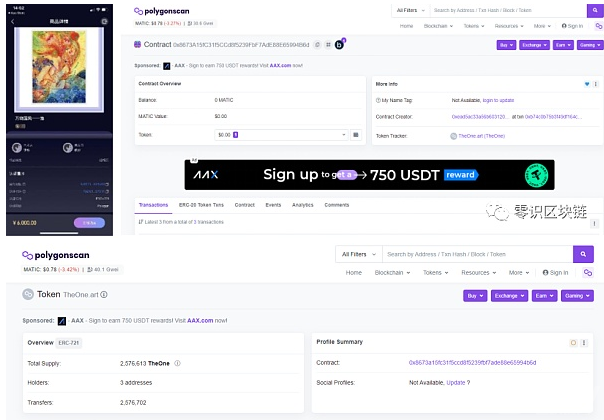This screenshot has height=420, width=604.
Task: Click polygonscan logo on the Contract page
Action: click(x=162, y=11)
